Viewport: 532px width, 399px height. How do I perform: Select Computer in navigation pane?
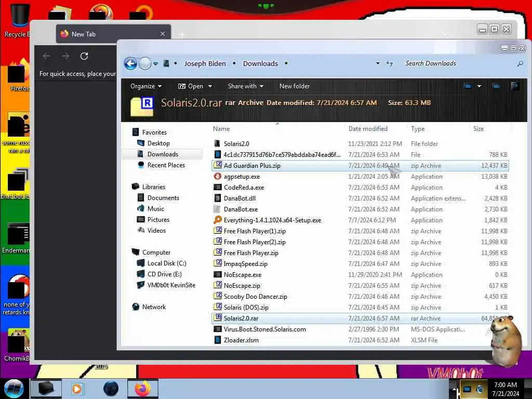point(156,252)
